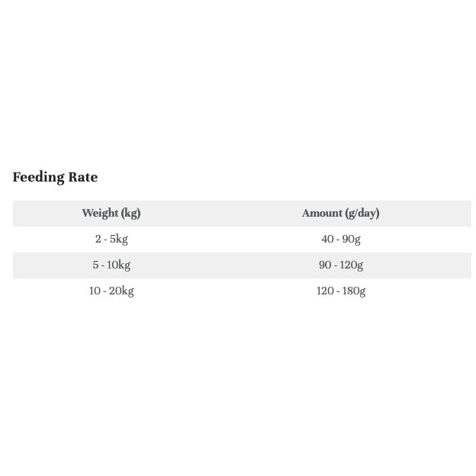Select the "10 - 20kg" weight cell

[x=111, y=291]
